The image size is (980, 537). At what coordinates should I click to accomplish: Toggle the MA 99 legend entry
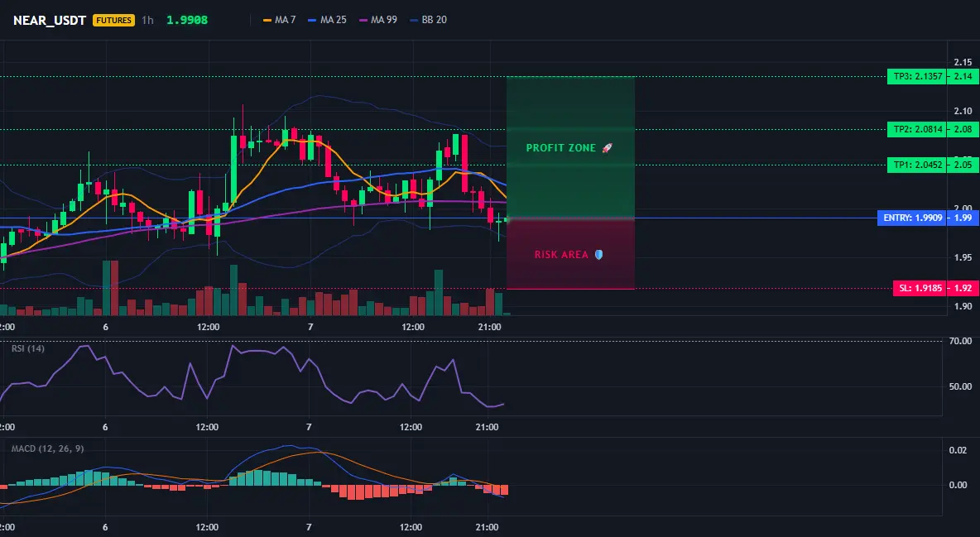[x=378, y=20]
